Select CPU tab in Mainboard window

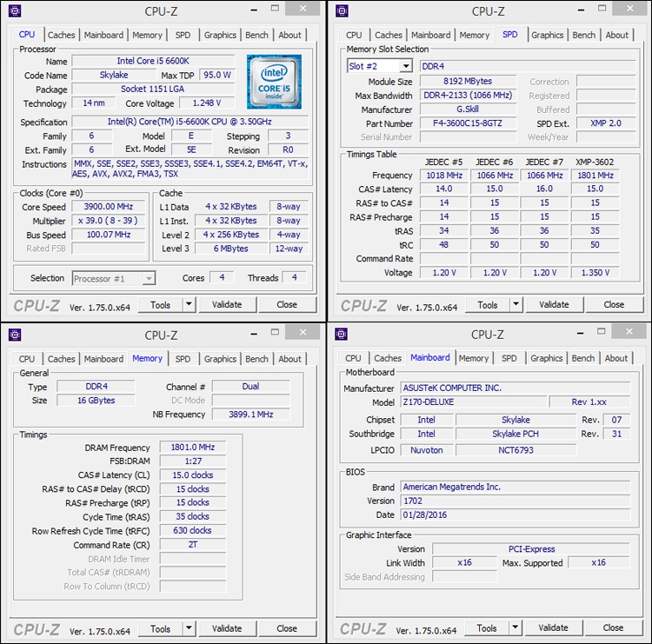(x=353, y=358)
